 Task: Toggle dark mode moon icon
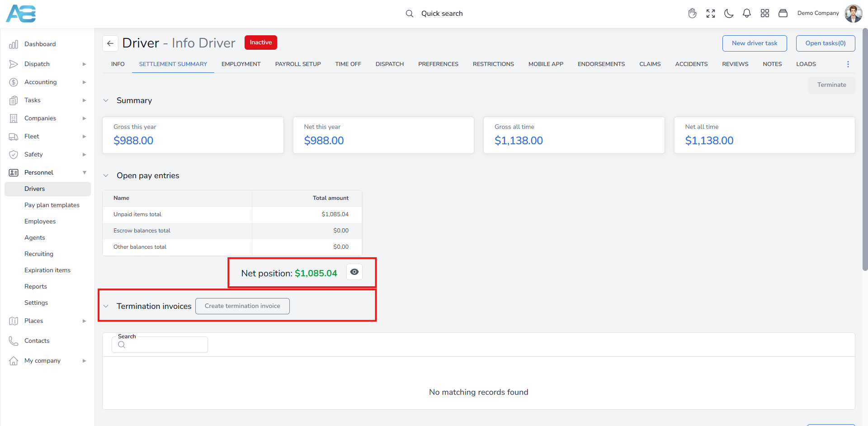pos(728,14)
